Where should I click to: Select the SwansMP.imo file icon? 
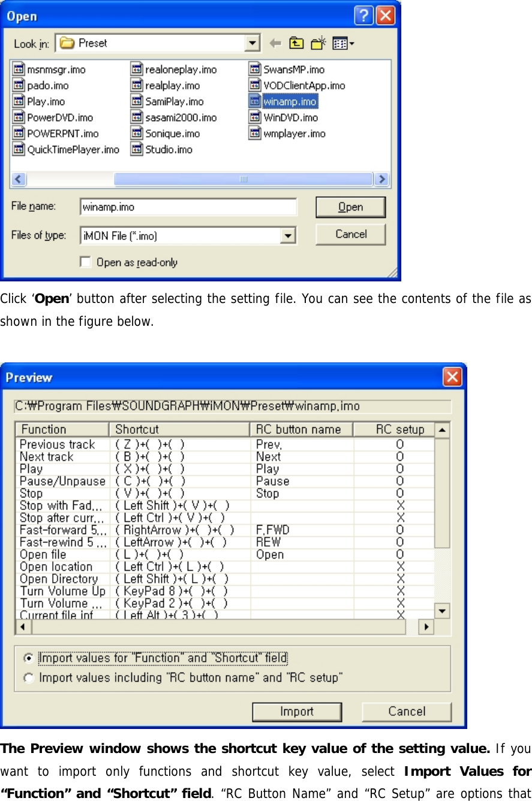(255, 68)
